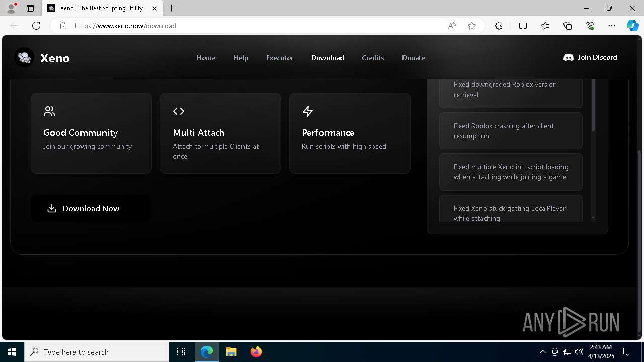Viewport: 644px width, 362px height.
Task: Add this page to favorites star
Action: coord(472,26)
